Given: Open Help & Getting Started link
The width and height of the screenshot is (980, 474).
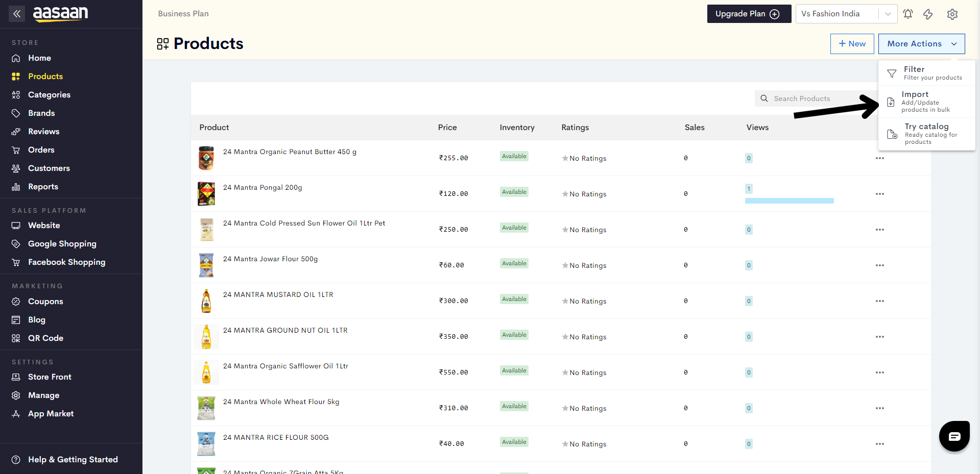Looking at the screenshot, I should (73, 460).
